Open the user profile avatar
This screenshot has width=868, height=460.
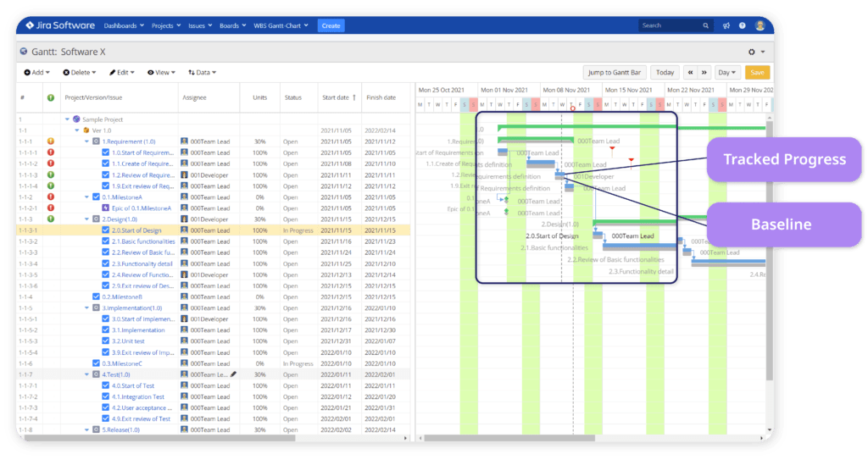[x=760, y=25]
